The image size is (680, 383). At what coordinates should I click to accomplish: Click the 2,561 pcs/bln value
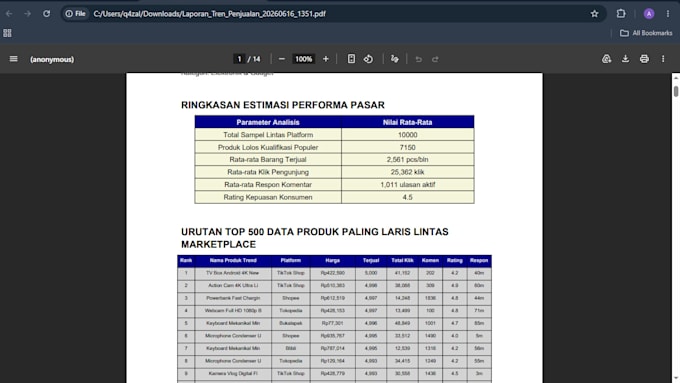click(408, 160)
